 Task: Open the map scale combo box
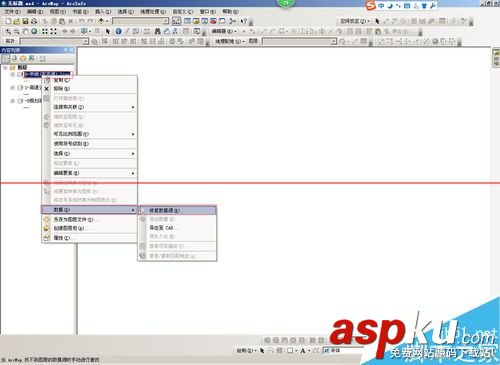(x=141, y=21)
